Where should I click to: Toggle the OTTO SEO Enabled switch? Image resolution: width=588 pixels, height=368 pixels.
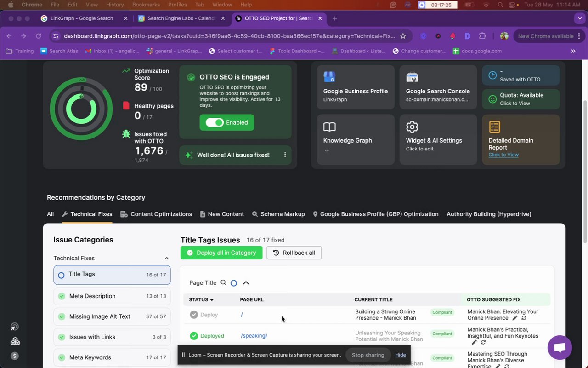pyautogui.click(x=215, y=122)
